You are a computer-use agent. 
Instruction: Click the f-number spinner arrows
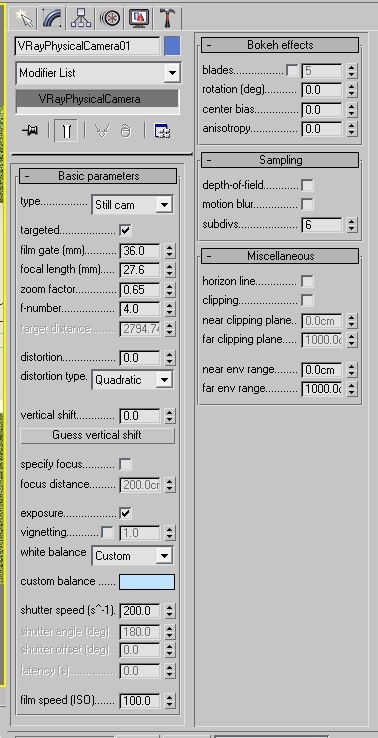pyautogui.click(x=170, y=309)
